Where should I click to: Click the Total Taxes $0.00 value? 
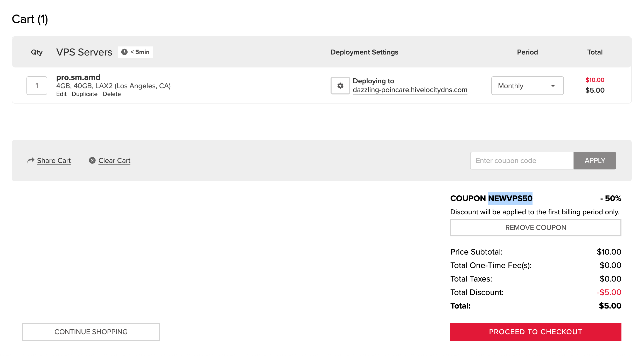pos(610,279)
